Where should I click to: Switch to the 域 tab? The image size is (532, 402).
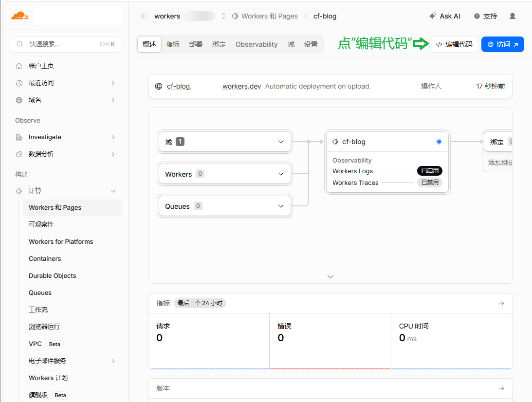pos(291,44)
